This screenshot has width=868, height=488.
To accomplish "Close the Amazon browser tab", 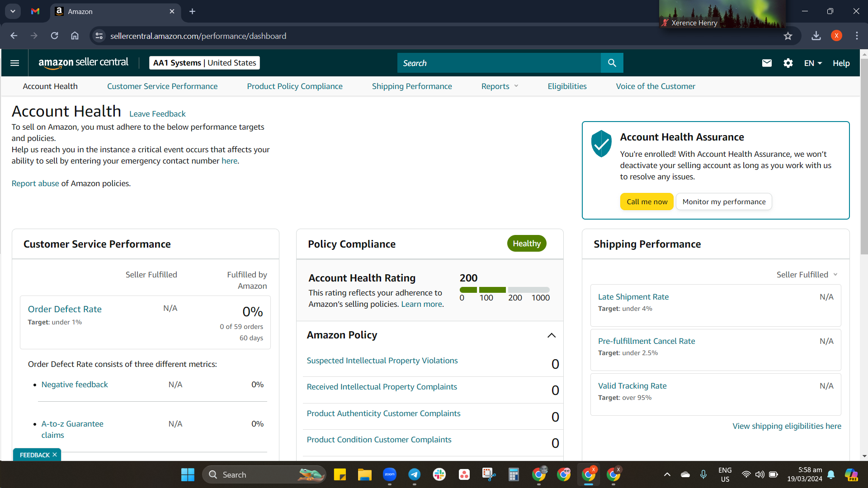I will click(x=172, y=11).
